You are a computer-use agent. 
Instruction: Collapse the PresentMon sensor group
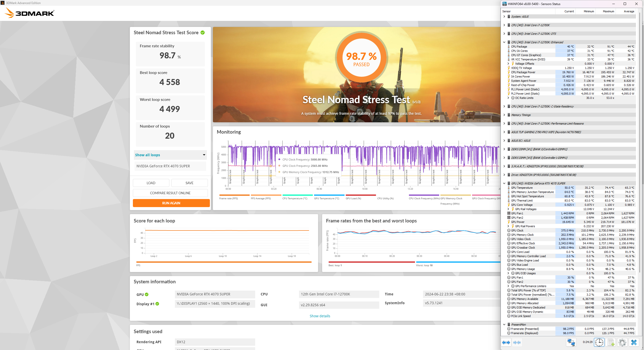click(504, 324)
